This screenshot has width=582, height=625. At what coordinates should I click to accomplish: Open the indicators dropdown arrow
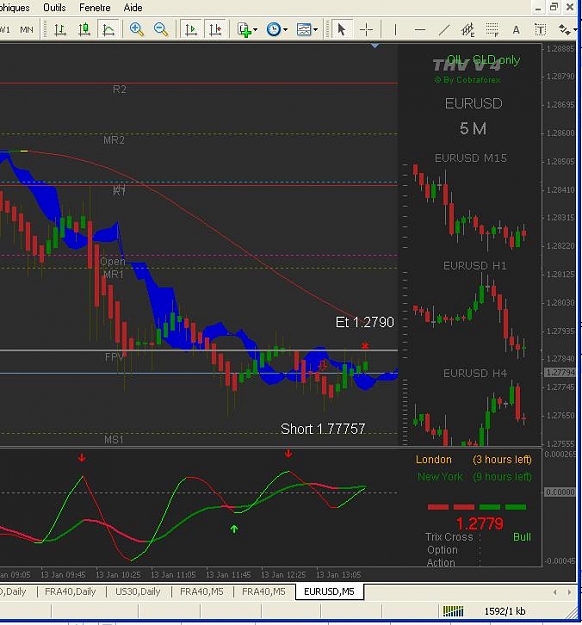[x=255, y=30]
